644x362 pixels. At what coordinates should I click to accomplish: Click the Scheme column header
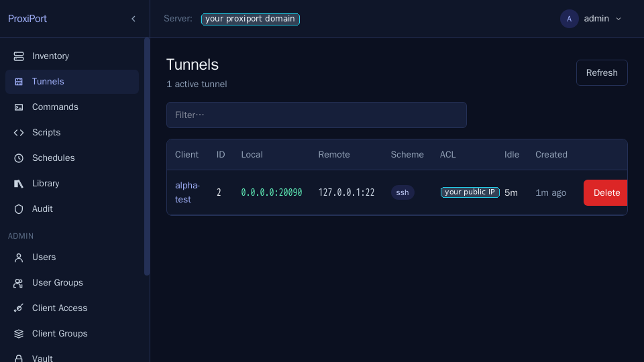pos(407,155)
